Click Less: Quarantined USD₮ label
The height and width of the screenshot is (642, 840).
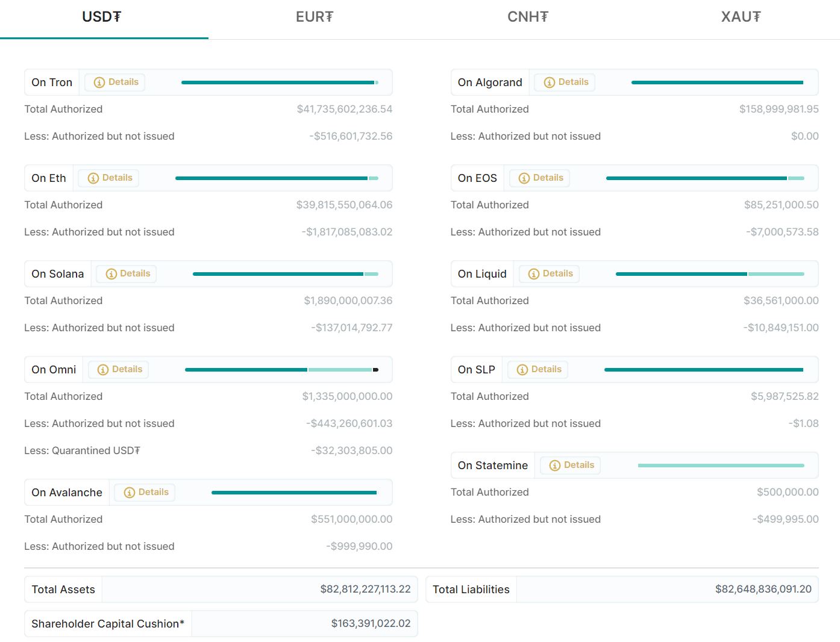tap(82, 450)
